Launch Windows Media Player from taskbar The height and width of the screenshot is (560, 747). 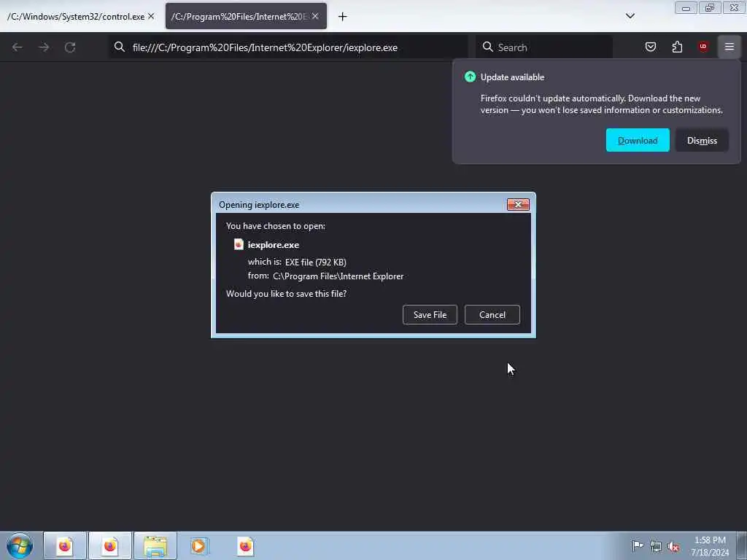pyautogui.click(x=199, y=545)
